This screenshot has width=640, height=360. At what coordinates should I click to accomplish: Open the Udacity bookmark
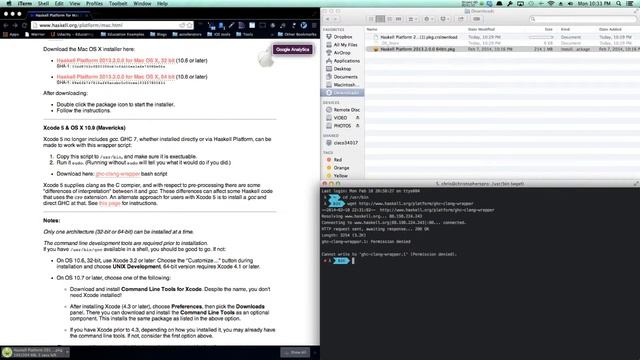pos(72,34)
